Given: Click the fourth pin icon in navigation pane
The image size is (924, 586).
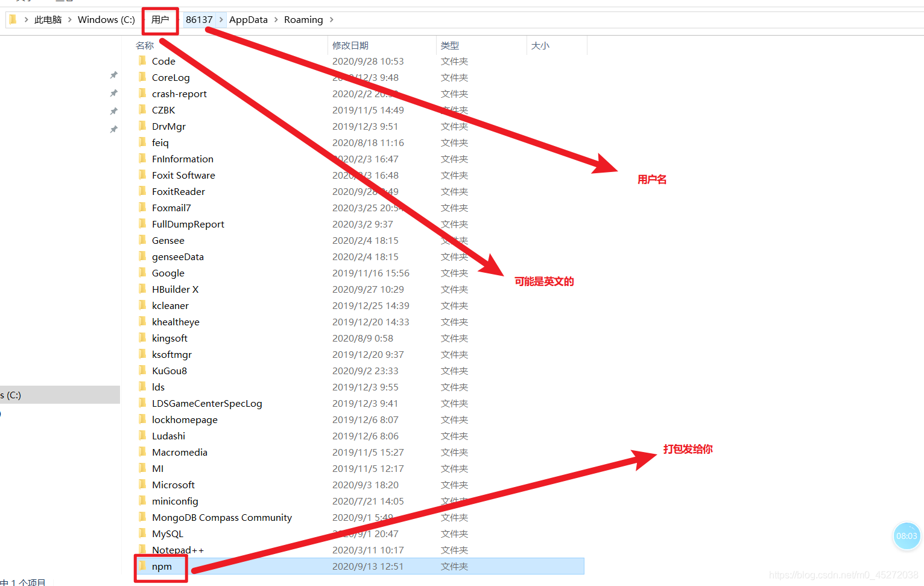Looking at the screenshot, I should pos(113,129).
